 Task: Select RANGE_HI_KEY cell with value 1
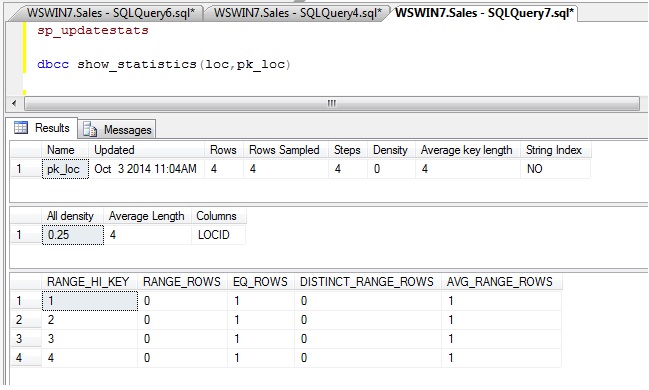(89, 301)
